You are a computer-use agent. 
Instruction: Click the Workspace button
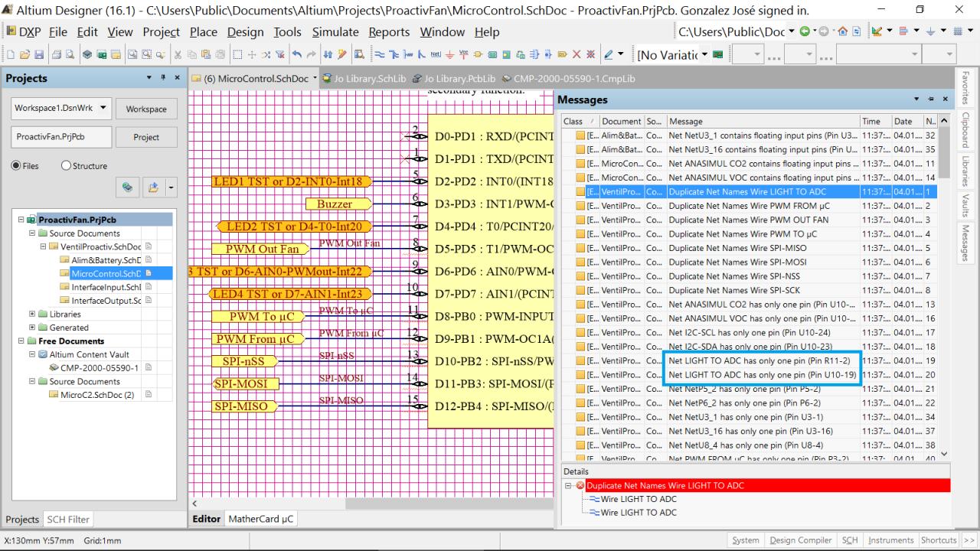[146, 109]
